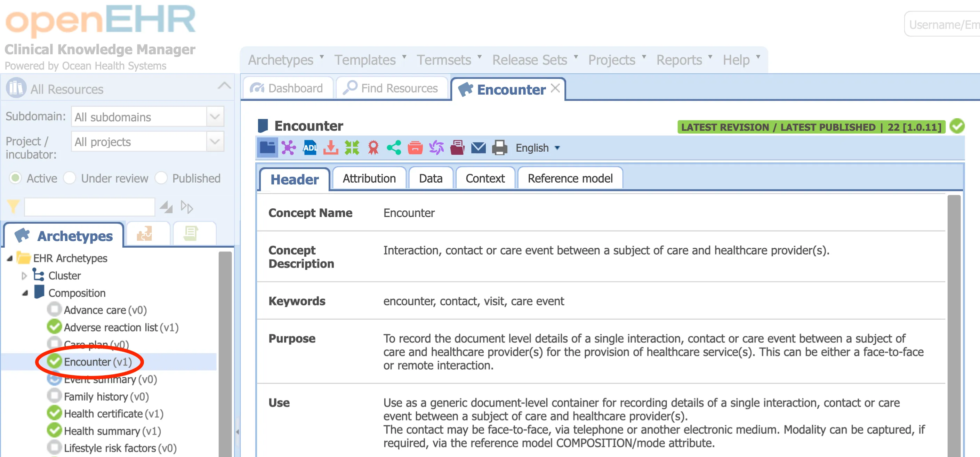This screenshot has height=457, width=980.
Task: Select the Under review radio button
Action: (70, 178)
